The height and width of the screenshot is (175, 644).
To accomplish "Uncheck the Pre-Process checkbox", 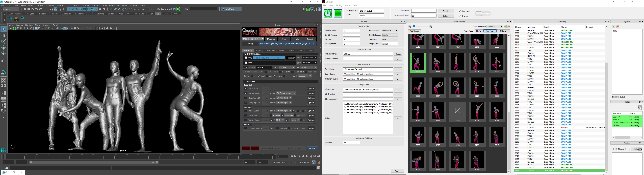I will click(245, 89).
